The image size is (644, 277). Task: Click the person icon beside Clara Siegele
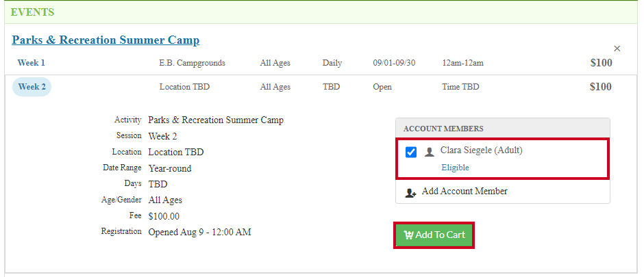coord(429,153)
